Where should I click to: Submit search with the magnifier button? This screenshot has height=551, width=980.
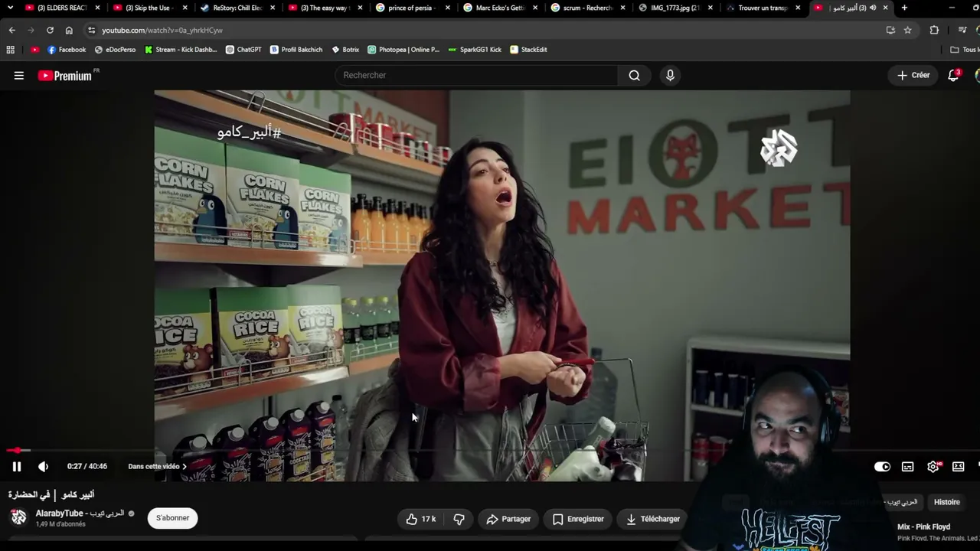click(634, 75)
